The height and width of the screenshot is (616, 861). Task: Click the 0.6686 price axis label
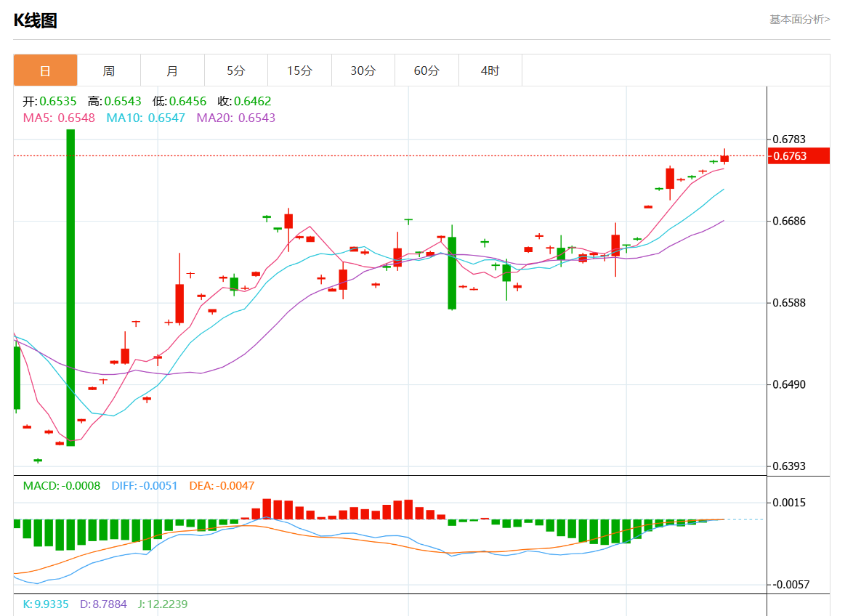789,222
